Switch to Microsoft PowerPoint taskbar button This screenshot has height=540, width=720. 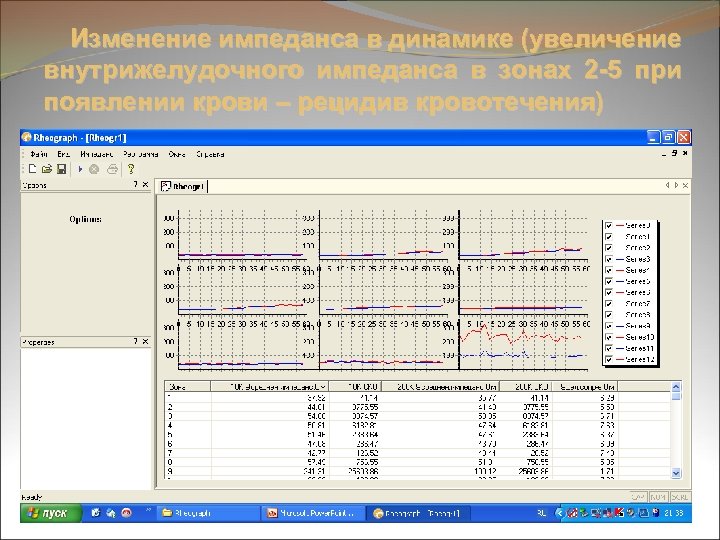[313, 513]
